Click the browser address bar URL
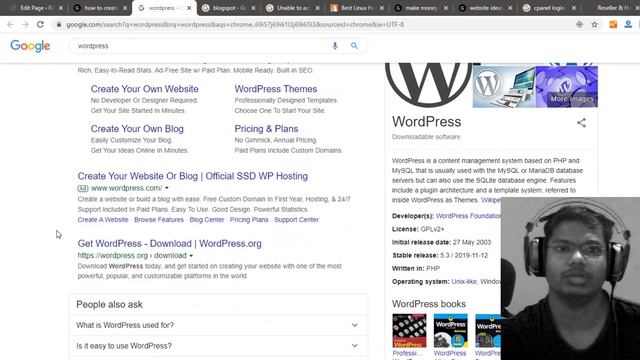Viewport: 640px width, 360px height. click(235, 24)
